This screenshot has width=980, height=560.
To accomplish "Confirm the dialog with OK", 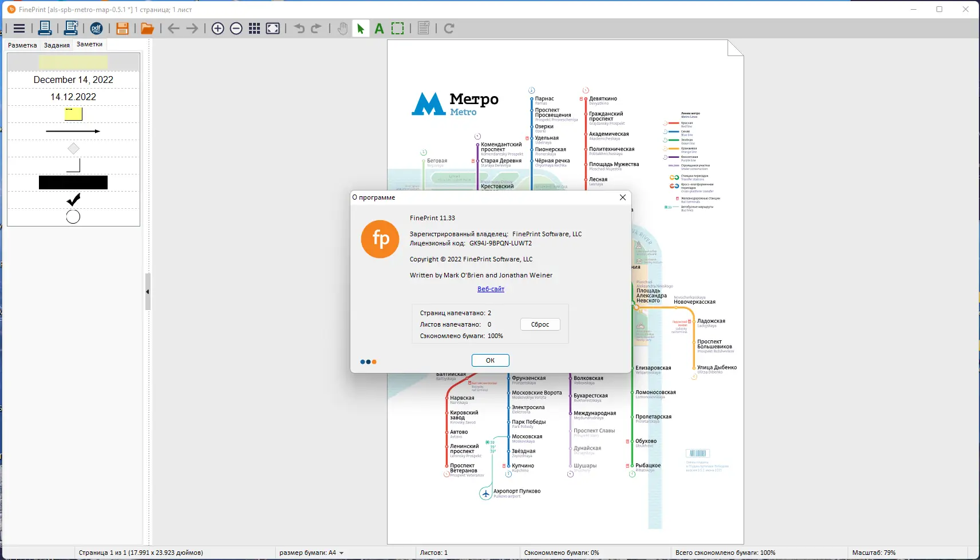I will pos(490,360).
